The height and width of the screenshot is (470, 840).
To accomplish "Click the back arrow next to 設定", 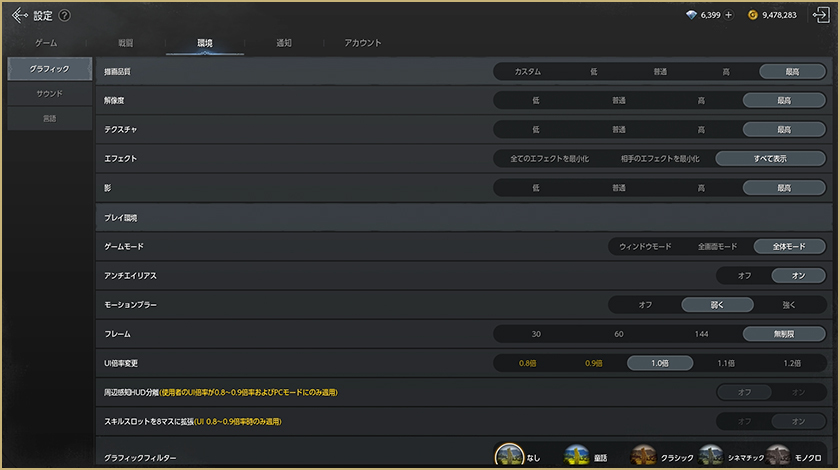I will click(x=19, y=15).
